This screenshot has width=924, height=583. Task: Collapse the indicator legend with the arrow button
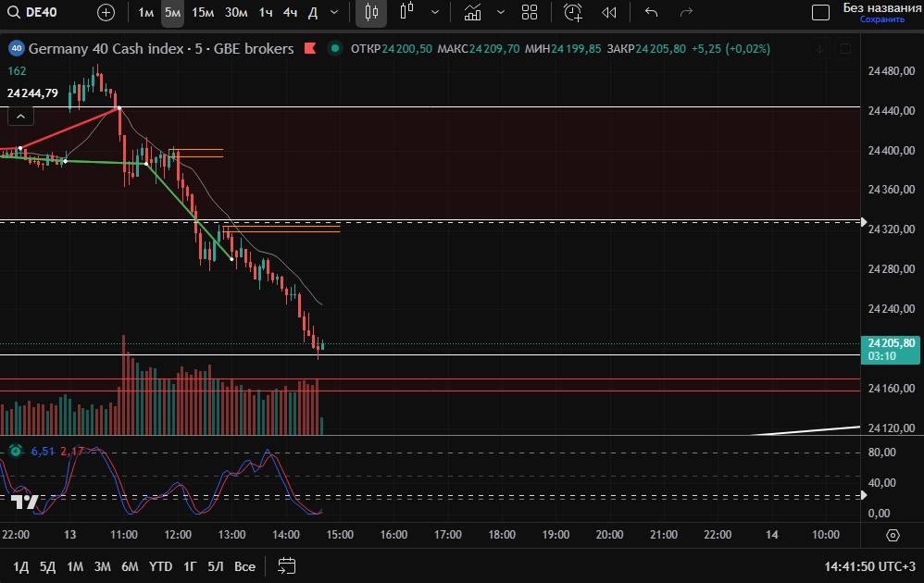(20, 116)
